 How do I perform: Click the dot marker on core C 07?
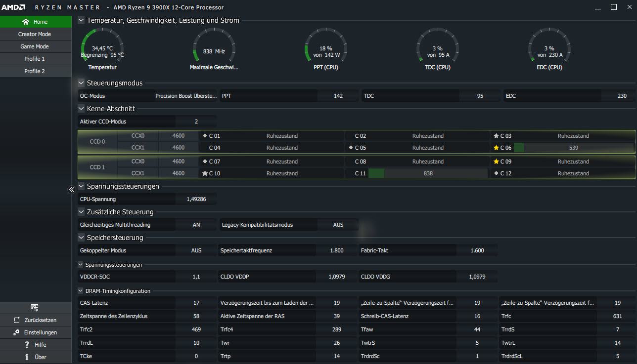click(x=205, y=162)
